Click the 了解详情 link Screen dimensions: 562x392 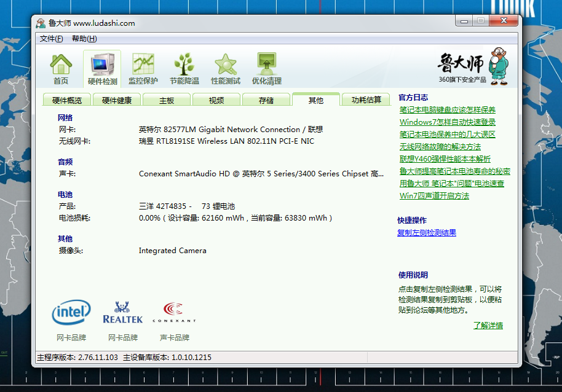point(488,326)
